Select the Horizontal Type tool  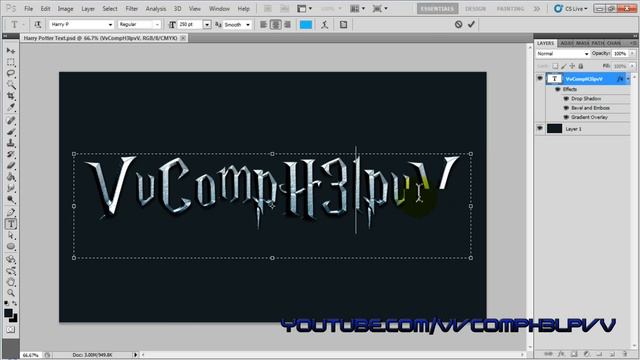coord(11,224)
